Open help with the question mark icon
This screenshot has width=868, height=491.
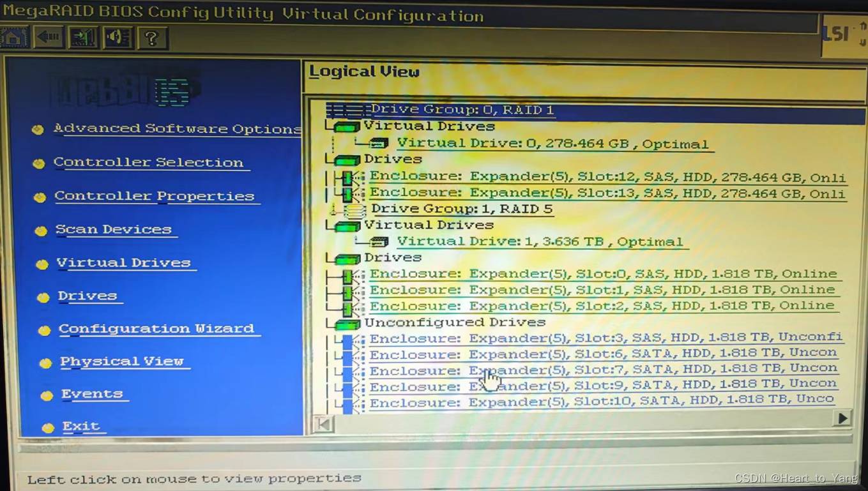click(151, 38)
